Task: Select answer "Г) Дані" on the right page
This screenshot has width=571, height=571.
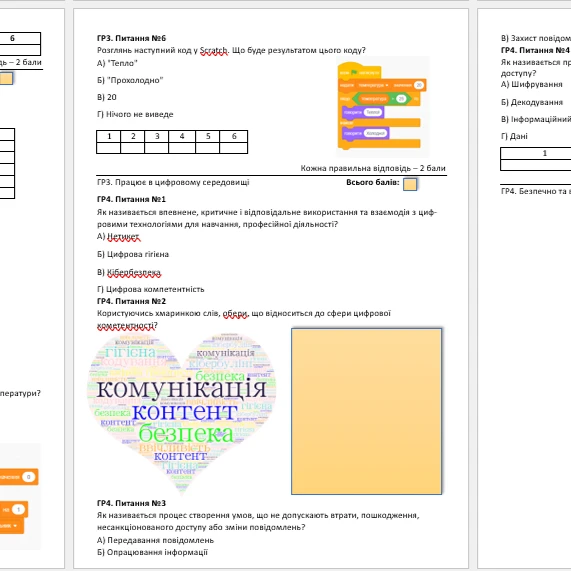Action: 514,136
